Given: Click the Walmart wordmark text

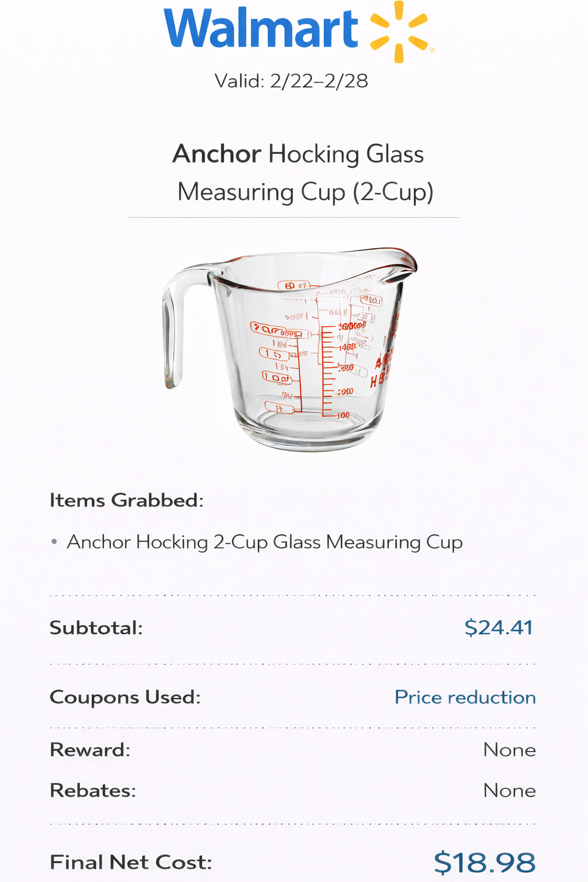Looking at the screenshot, I should [x=261, y=29].
